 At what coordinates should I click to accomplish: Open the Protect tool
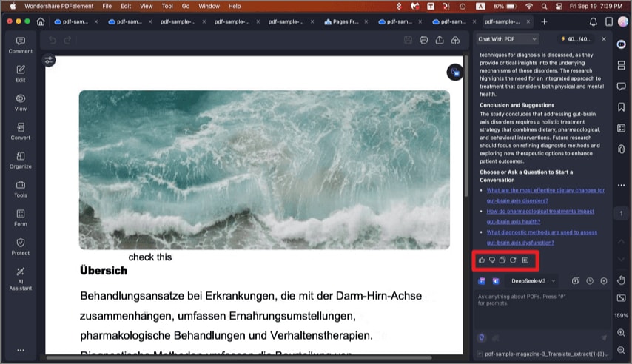[x=21, y=246]
